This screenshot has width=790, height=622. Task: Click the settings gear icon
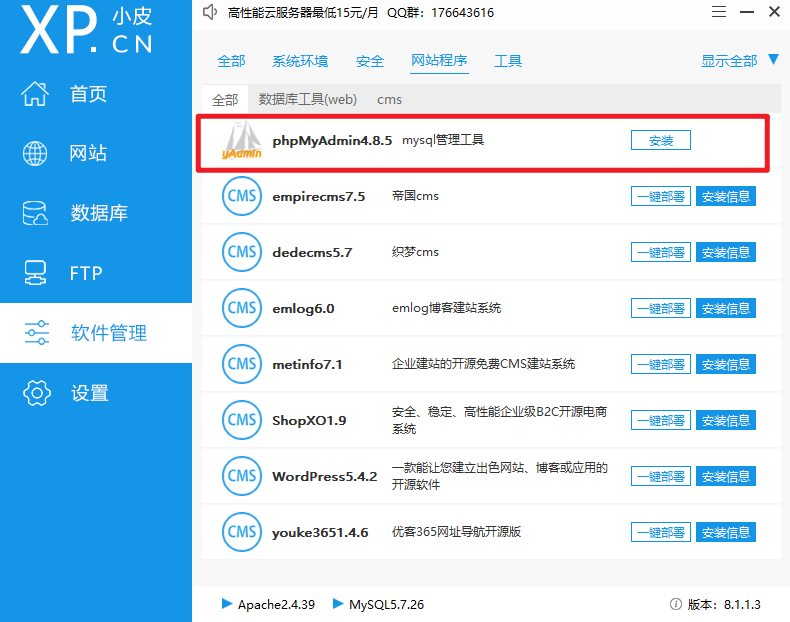coord(37,393)
